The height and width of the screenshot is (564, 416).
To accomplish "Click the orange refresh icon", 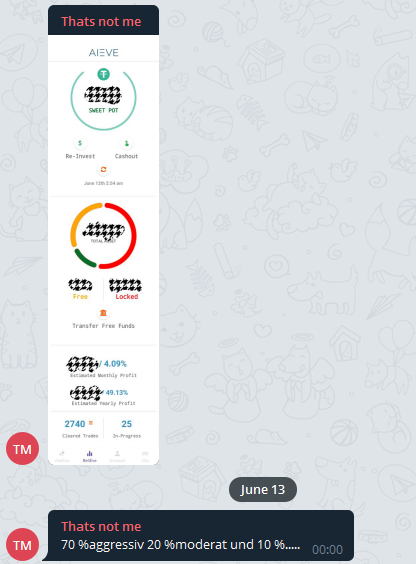I will [104, 169].
